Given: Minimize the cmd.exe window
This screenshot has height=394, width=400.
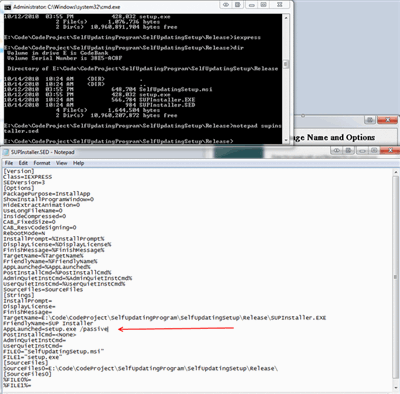Looking at the screenshot, I should tap(251, 5).
